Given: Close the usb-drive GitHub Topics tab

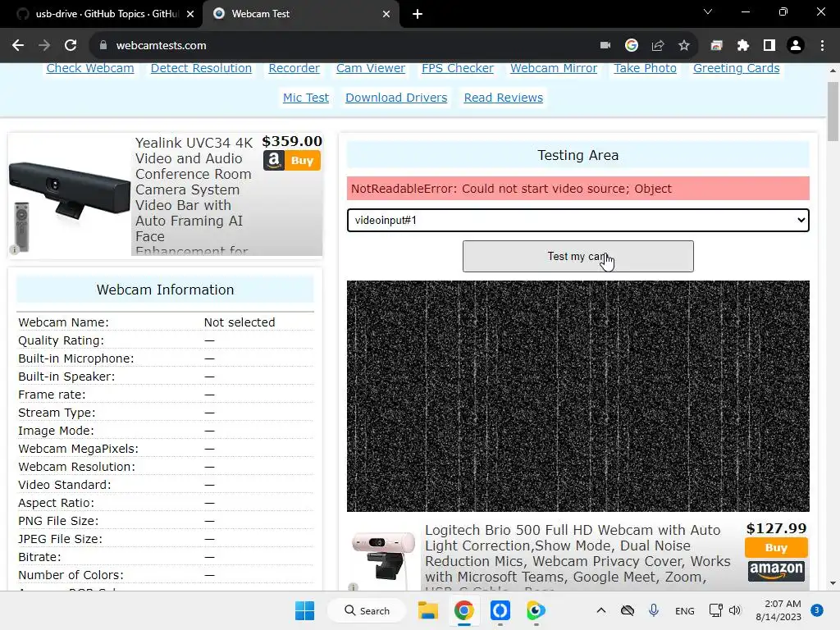Looking at the screenshot, I should pos(190,14).
